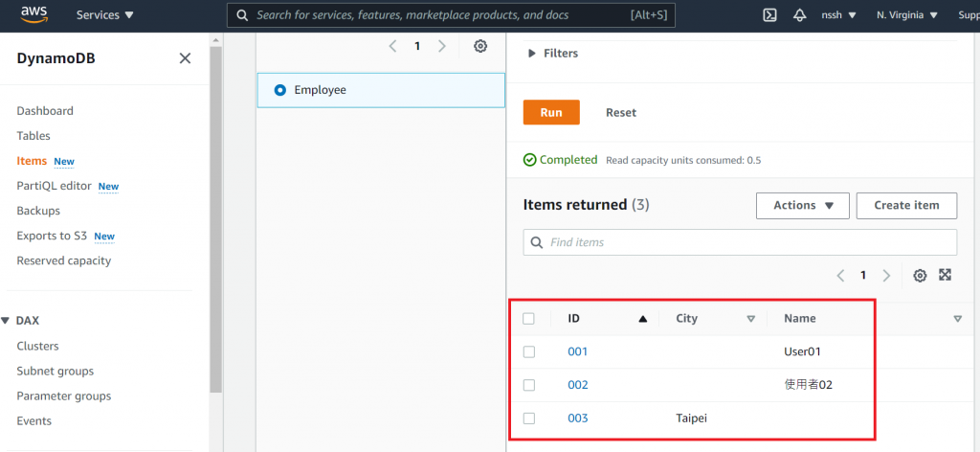
Task: Open items table preferences gear
Action: click(x=920, y=275)
